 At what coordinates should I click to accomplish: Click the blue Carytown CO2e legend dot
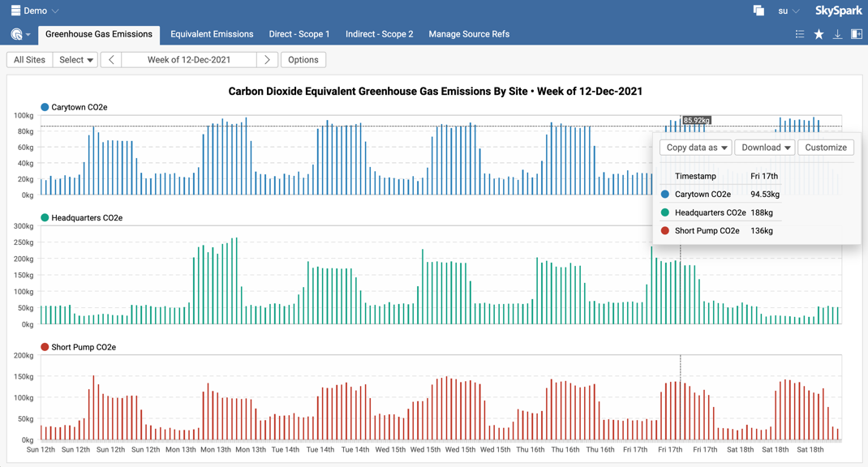pyautogui.click(x=45, y=107)
